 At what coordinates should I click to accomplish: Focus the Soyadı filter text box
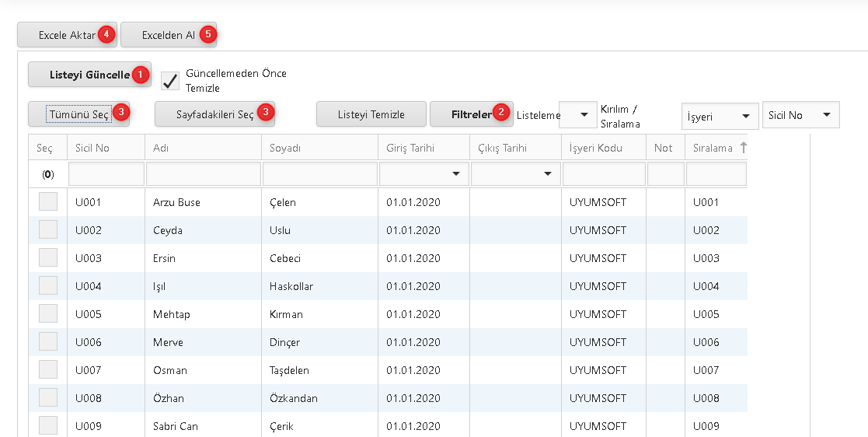point(319,173)
